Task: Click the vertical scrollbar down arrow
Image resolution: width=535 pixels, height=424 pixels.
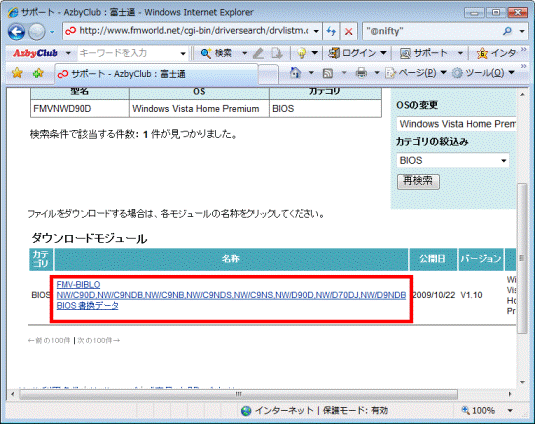Action: [522, 382]
